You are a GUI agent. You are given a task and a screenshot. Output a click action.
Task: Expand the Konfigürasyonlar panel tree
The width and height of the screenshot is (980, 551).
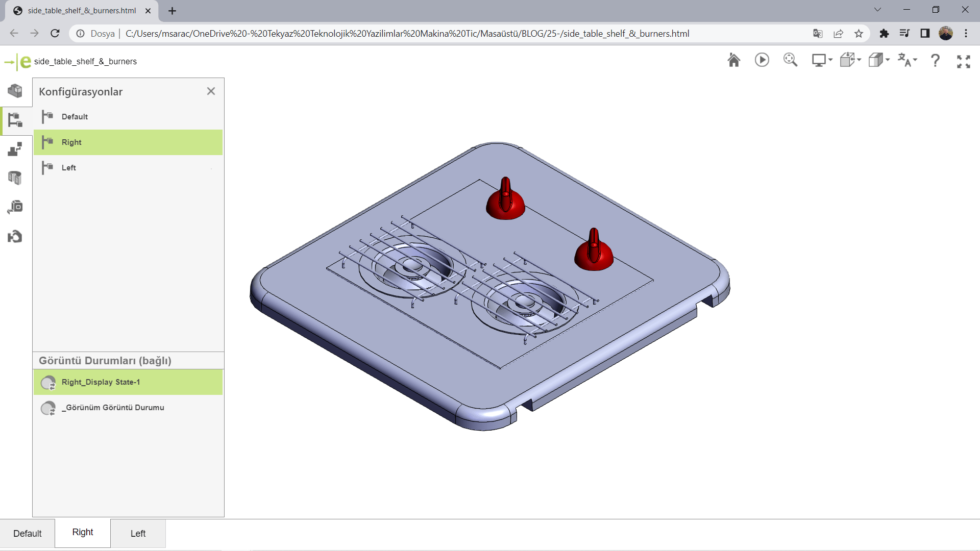(15, 120)
